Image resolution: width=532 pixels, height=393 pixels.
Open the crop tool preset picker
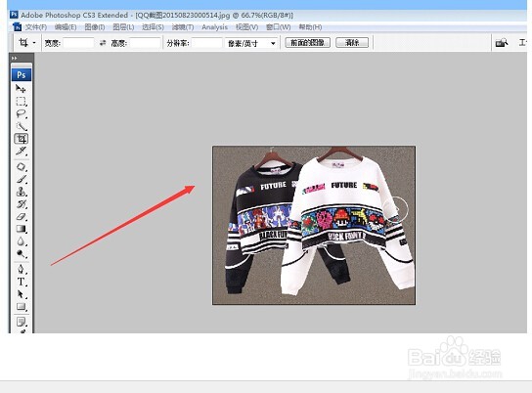point(34,43)
